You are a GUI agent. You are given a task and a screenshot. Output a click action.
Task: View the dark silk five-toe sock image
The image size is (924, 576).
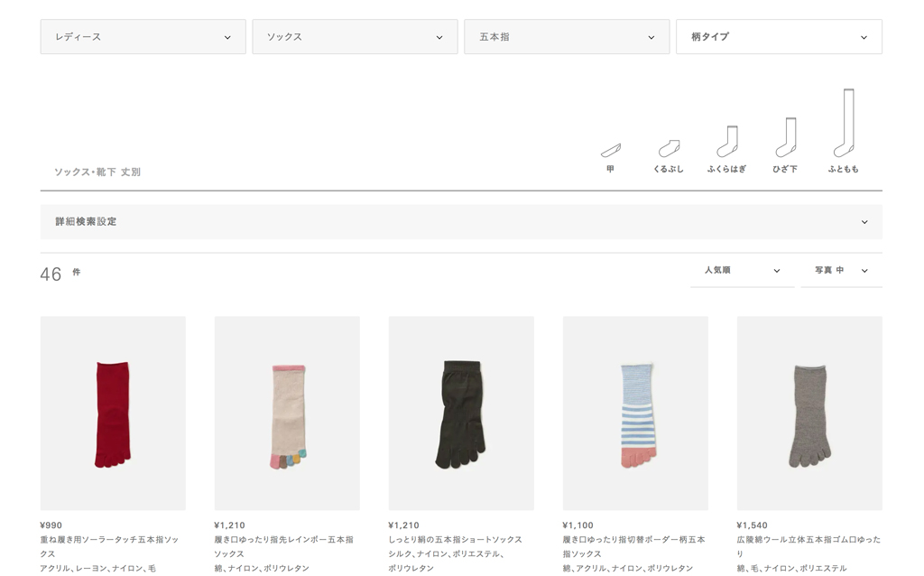click(461, 413)
